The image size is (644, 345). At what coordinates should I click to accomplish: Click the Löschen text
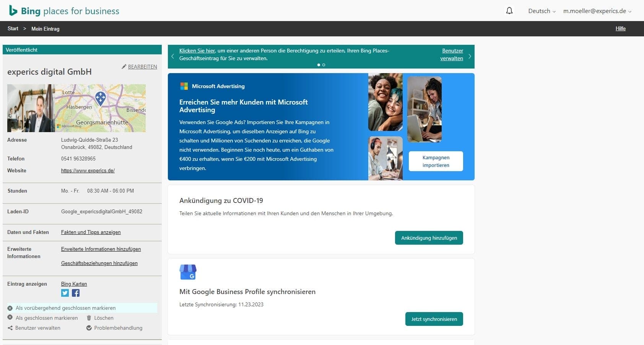tap(104, 318)
